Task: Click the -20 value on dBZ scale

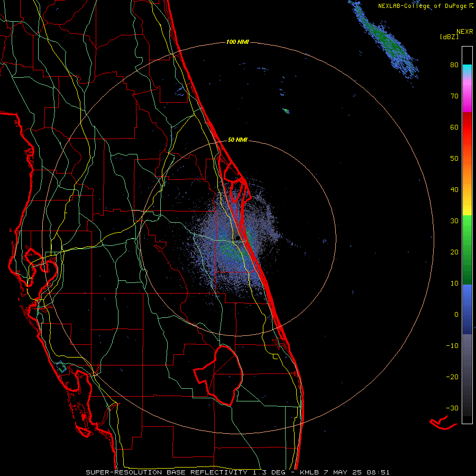Action: pyautogui.click(x=452, y=377)
